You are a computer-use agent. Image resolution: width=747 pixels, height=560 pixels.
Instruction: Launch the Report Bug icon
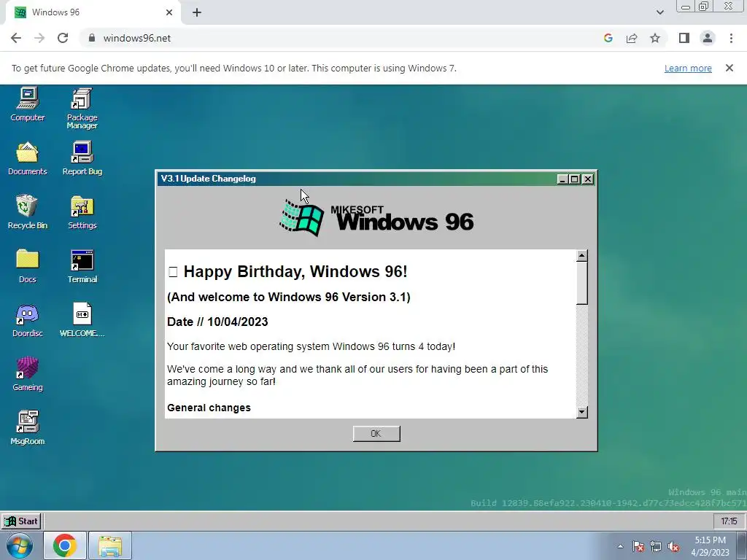[82, 158]
